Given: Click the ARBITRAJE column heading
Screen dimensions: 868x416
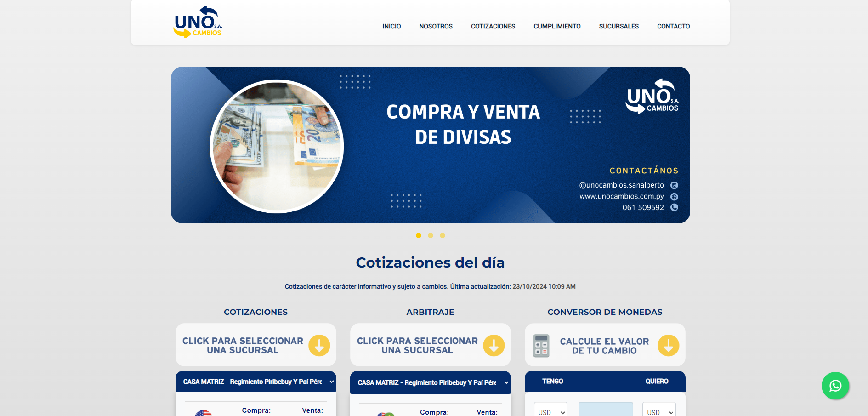Looking at the screenshot, I should click(x=431, y=312).
